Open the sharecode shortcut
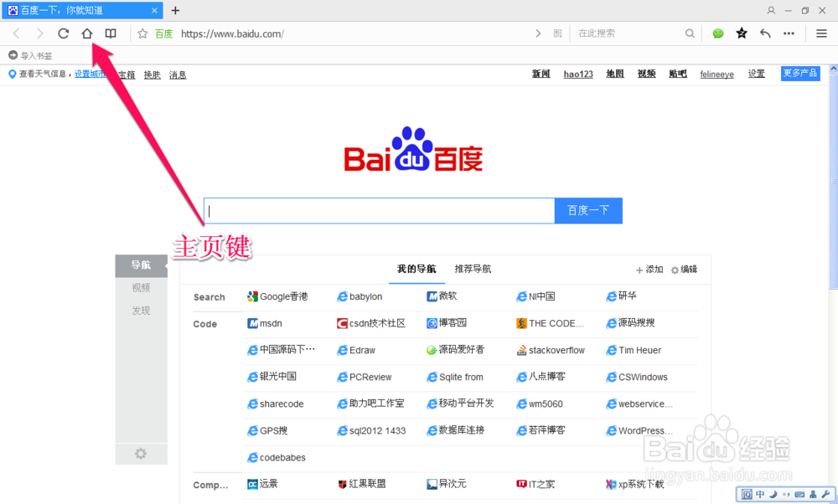838x504 pixels. [276, 404]
